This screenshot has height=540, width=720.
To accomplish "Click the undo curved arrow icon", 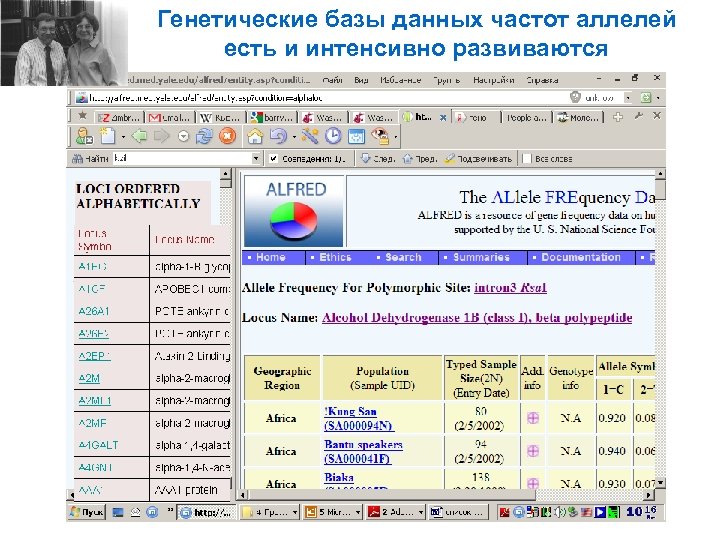I will click(x=278, y=136).
